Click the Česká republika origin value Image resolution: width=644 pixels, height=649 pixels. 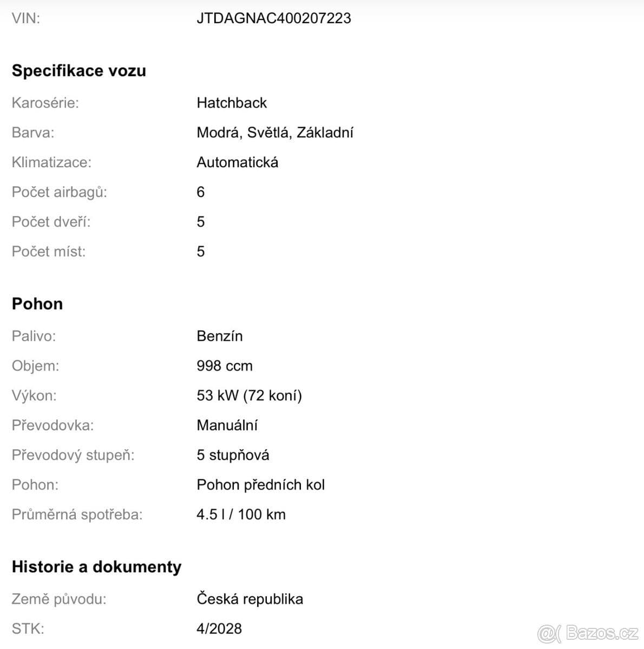[250, 599]
